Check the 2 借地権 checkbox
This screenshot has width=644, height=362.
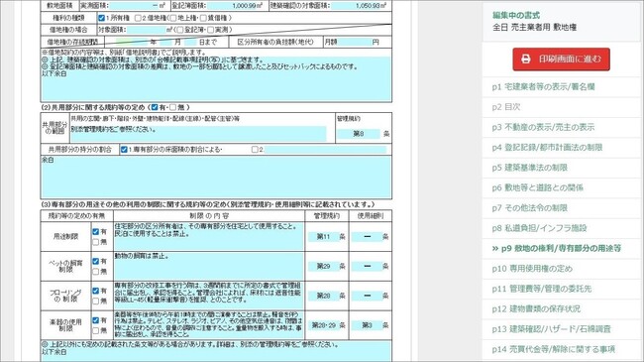138,18
